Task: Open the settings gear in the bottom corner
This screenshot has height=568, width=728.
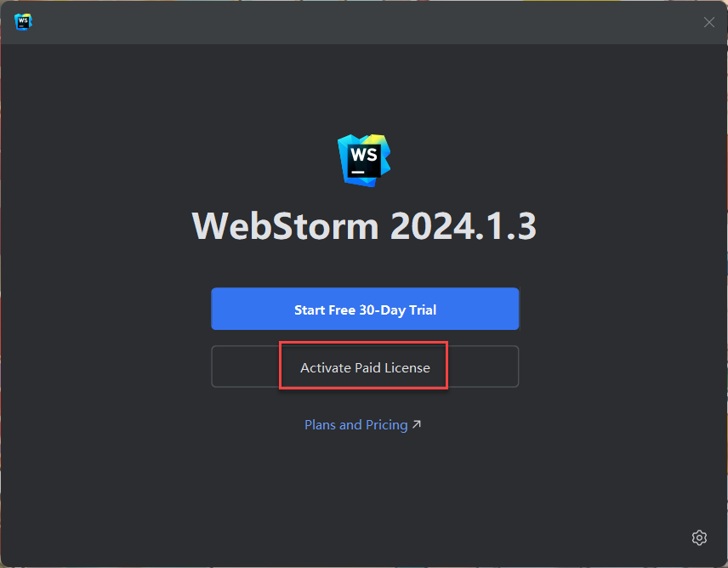Action: pos(699,538)
